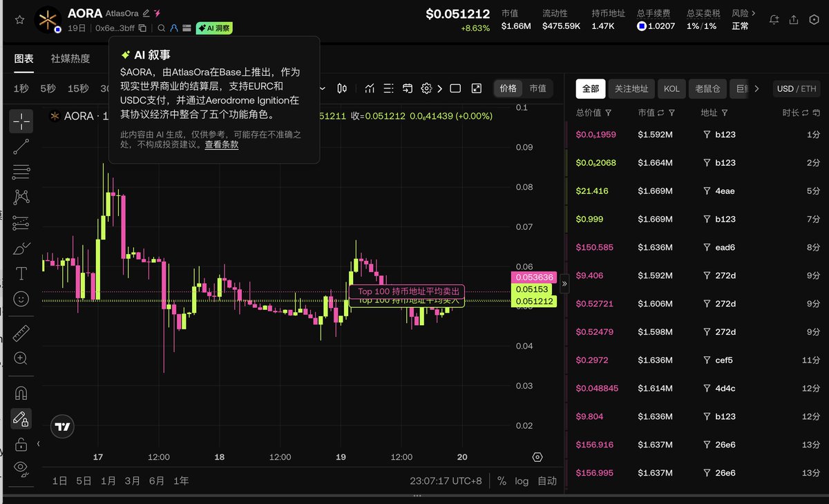Select the text annotation tool
829x504 pixels.
click(x=21, y=273)
